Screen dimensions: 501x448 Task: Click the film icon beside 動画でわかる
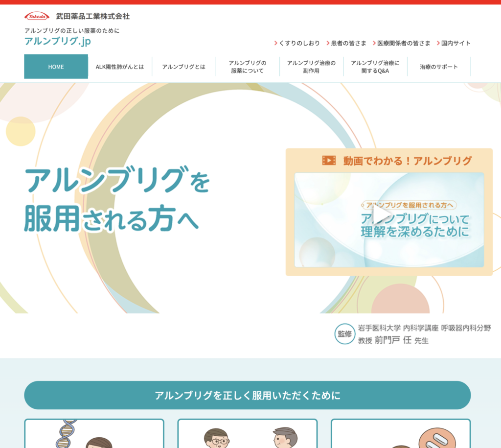(x=329, y=161)
